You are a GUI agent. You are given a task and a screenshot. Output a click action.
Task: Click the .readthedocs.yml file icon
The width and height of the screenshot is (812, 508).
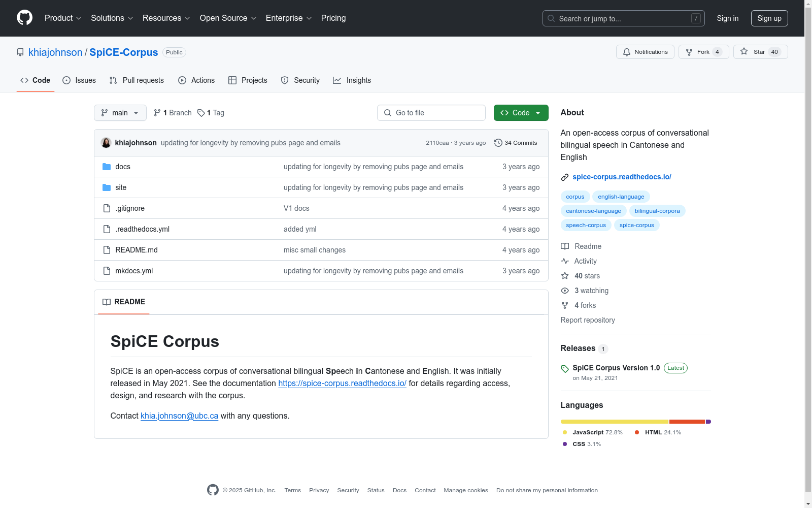[107, 229]
